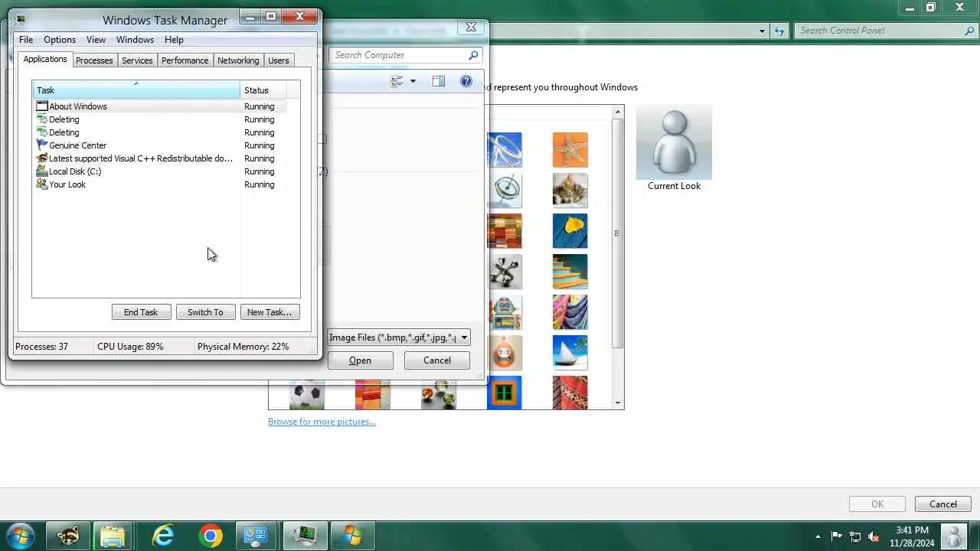Click the picture list scrollbar
980x551 pixels.
point(618,233)
